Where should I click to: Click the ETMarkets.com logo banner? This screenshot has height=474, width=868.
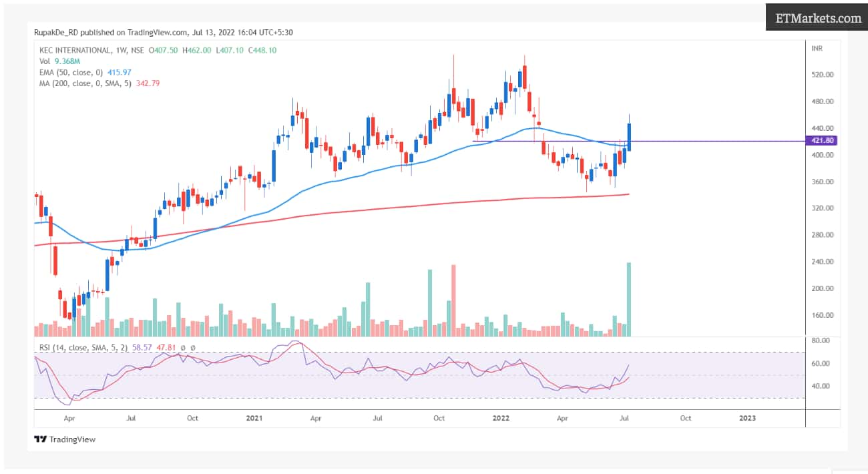pyautogui.click(x=816, y=18)
